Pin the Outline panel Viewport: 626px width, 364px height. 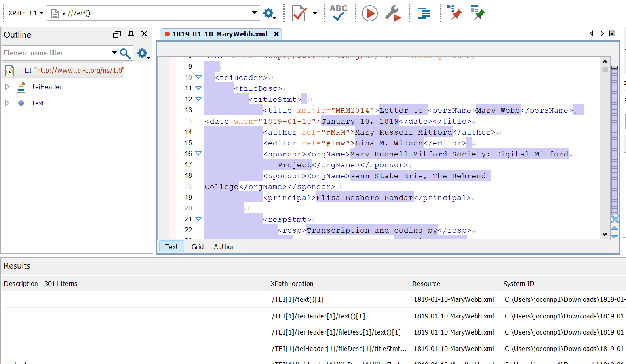(x=131, y=34)
